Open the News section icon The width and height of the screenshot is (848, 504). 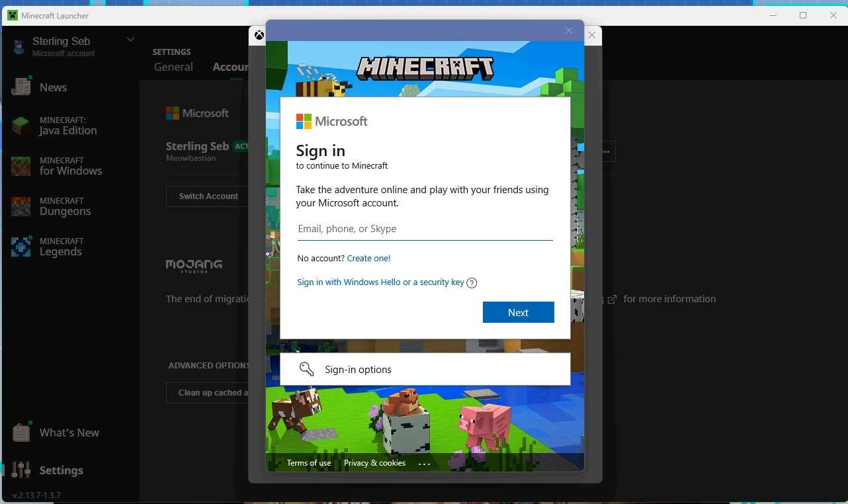point(21,87)
